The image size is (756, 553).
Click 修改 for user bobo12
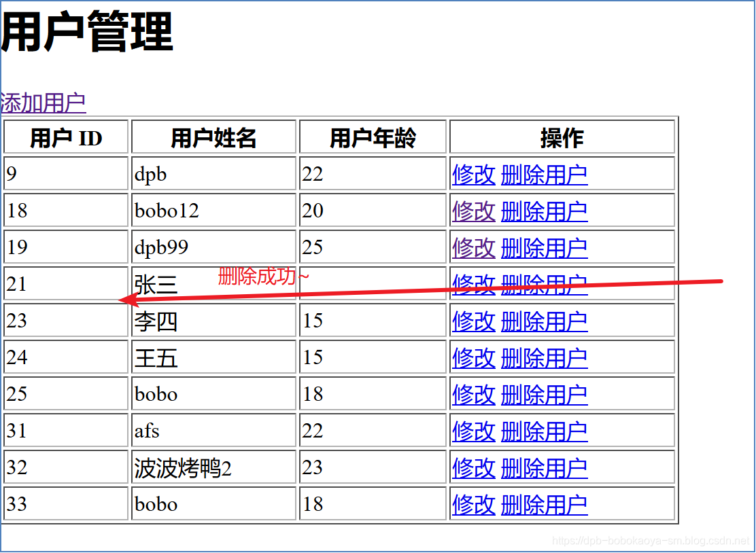tap(473, 211)
